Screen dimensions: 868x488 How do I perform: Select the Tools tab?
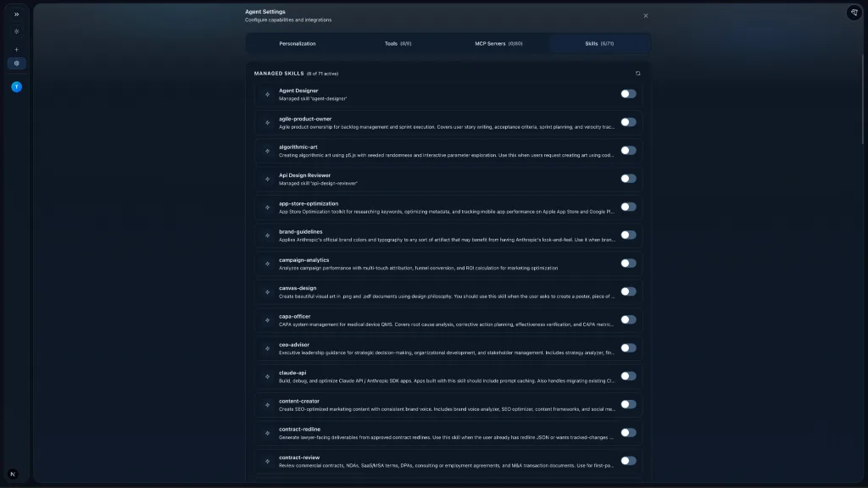click(x=398, y=43)
